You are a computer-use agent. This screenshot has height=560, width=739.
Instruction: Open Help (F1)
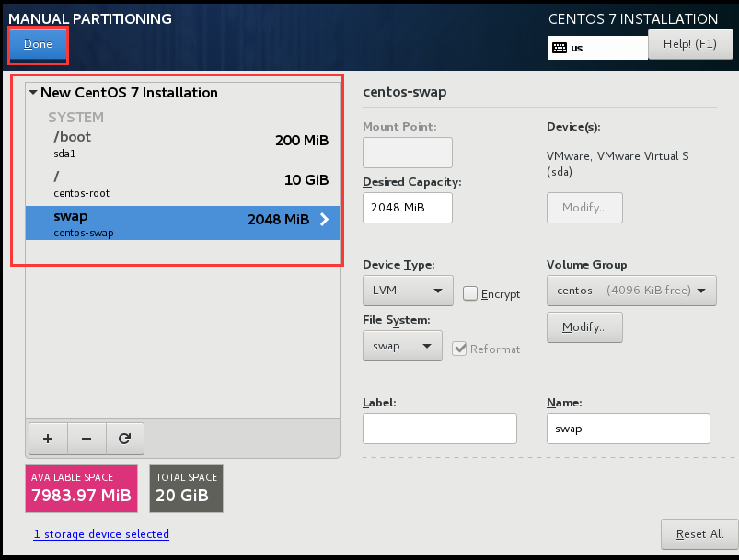690,44
